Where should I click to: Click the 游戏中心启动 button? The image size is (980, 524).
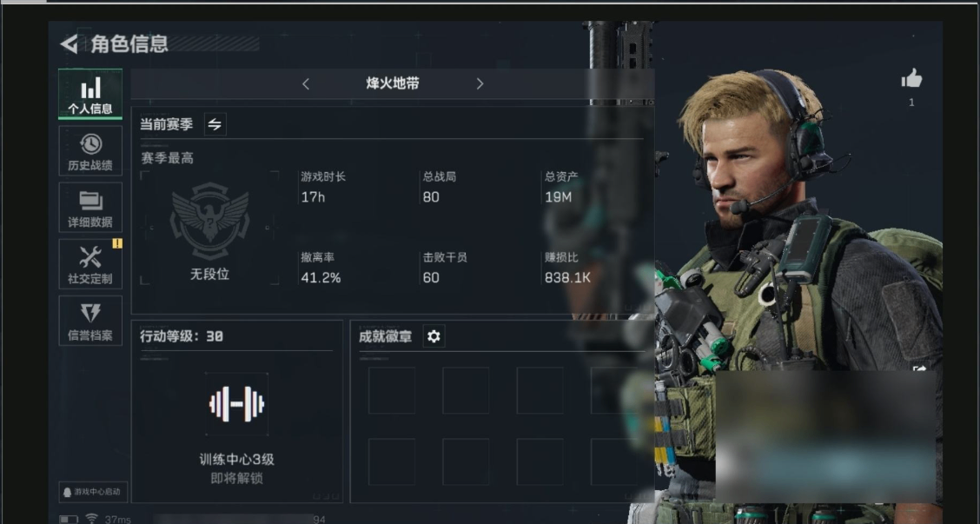(x=93, y=492)
